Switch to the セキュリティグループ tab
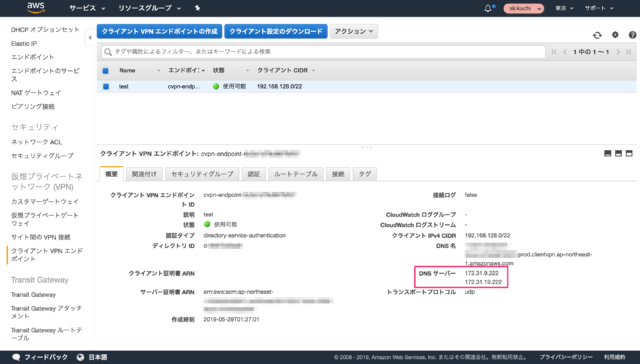 (202, 174)
